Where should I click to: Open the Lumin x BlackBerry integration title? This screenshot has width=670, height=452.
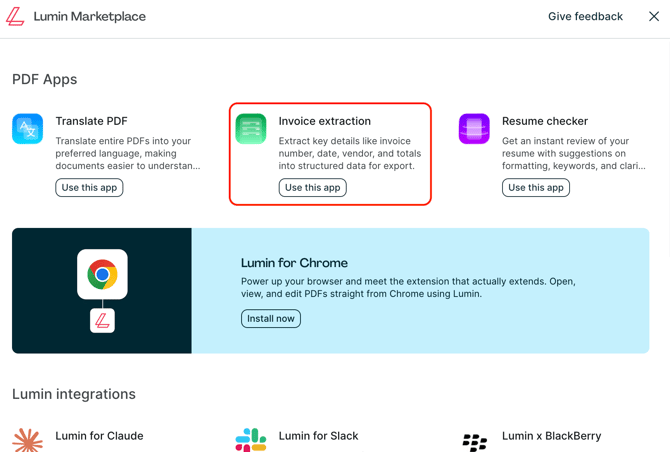(x=551, y=436)
